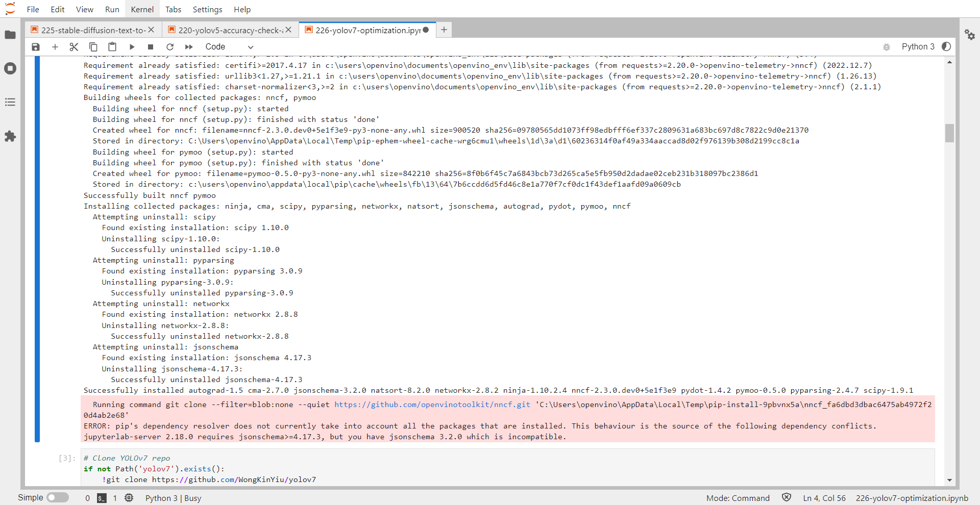Click the kernel status Python 3 indicator
The width and height of the screenshot is (980, 505).
[918, 46]
